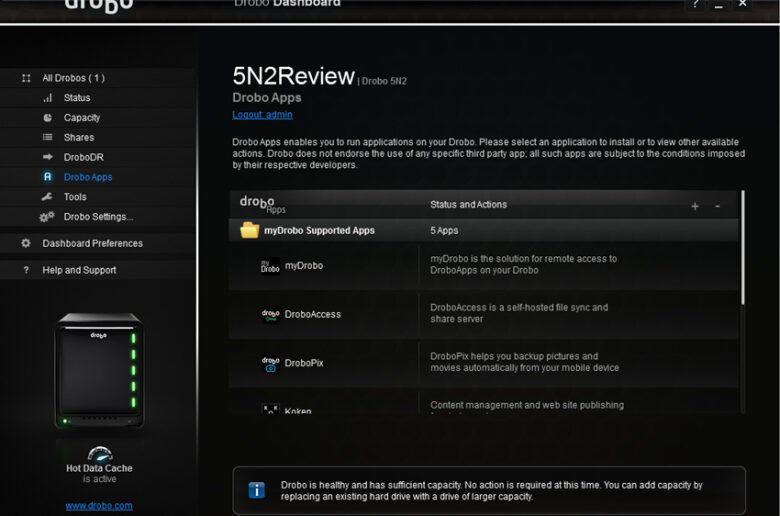Click the help question mark in title bar
The height and width of the screenshot is (516, 780).
[695, 4]
